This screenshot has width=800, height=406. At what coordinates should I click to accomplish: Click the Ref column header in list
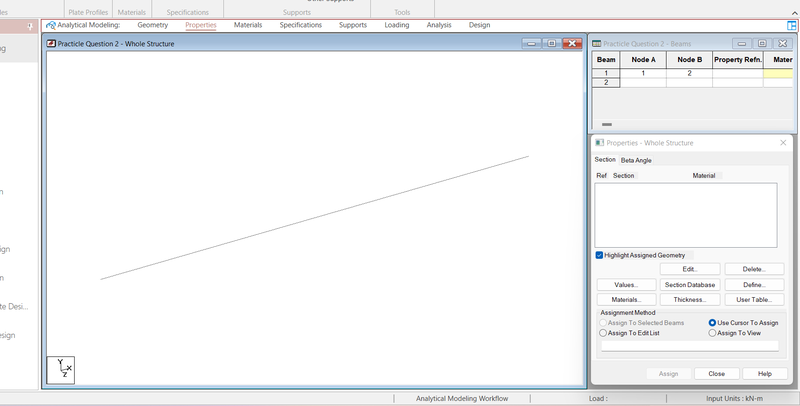602,175
